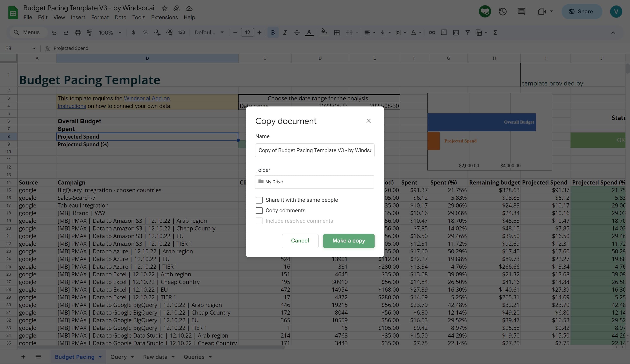Open the Windsor.ai Add-on link
The width and height of the screenshot is (630, 364).
(147, 99)
